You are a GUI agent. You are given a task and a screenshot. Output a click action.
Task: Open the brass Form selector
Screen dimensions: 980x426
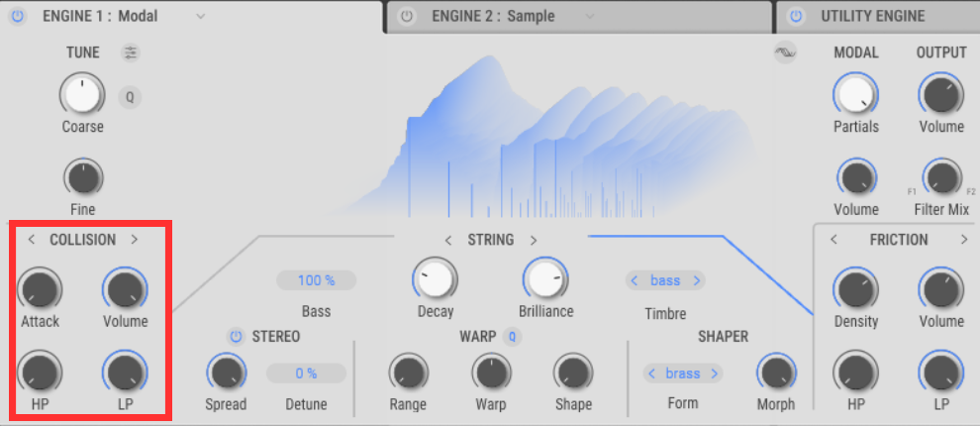point(682,374)
